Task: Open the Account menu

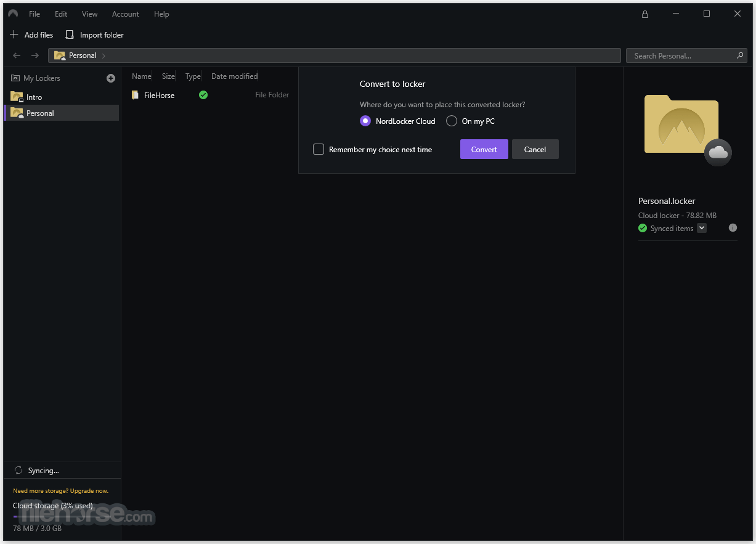Action: coord(126,14)
